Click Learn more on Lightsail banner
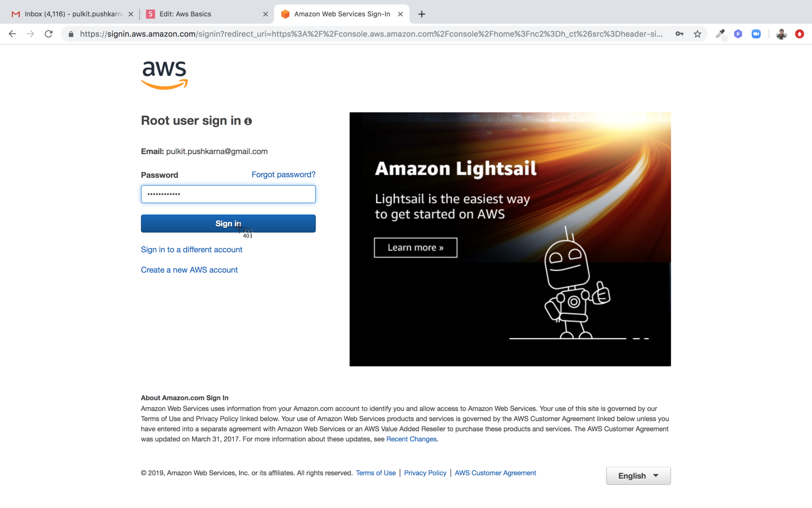Screen dimensions: 812x508 coord(415,248)
